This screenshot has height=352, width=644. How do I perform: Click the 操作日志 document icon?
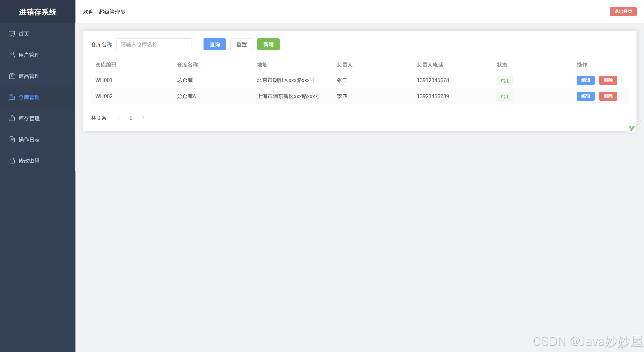point(12,139)
